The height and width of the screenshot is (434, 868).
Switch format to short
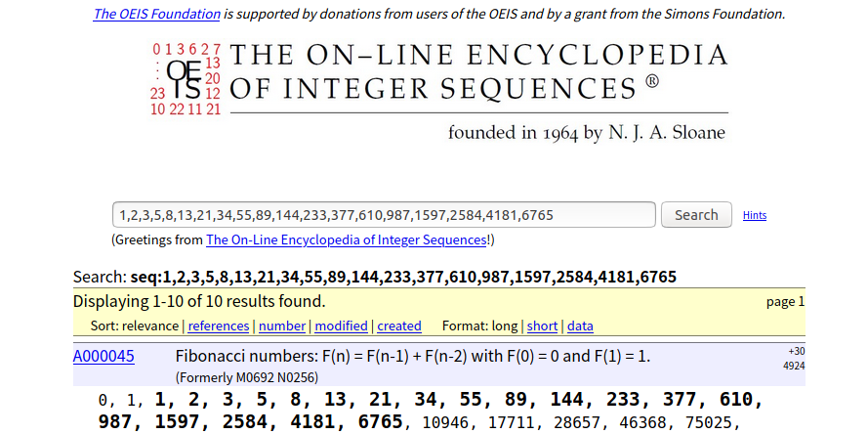542,325
